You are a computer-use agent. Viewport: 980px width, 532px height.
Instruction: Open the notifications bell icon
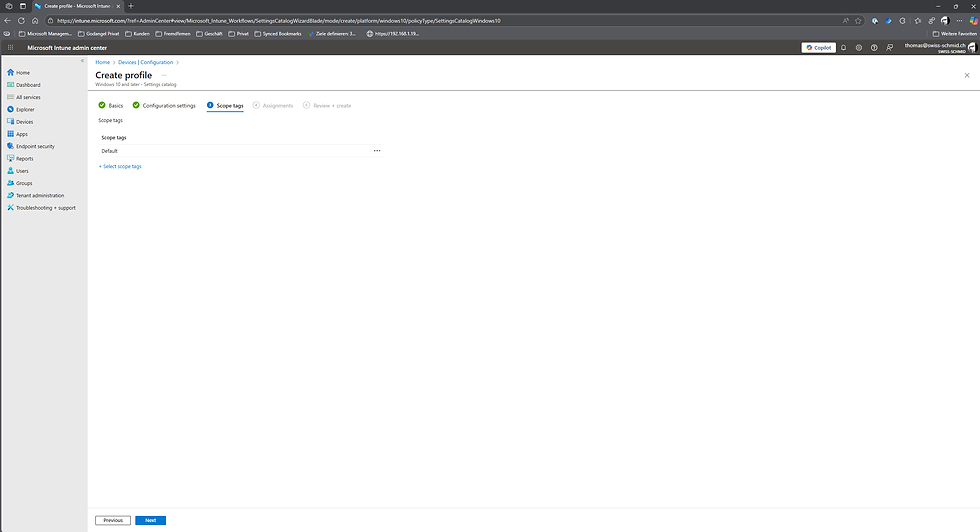[843, 48]
